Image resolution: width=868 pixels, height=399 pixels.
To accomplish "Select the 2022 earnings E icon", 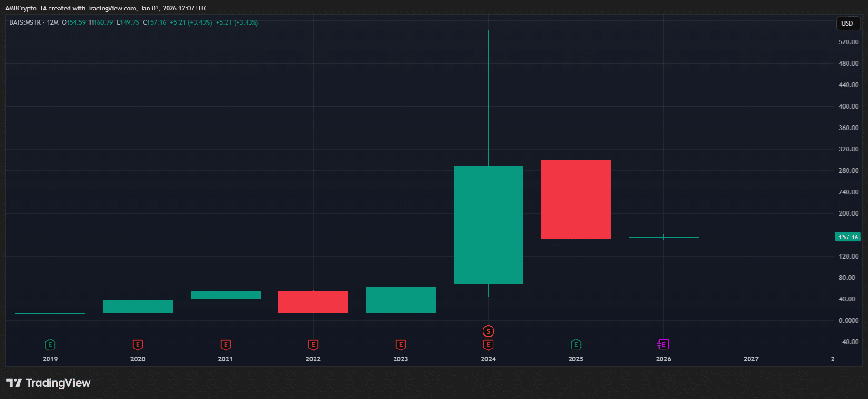I will (313, 344).
